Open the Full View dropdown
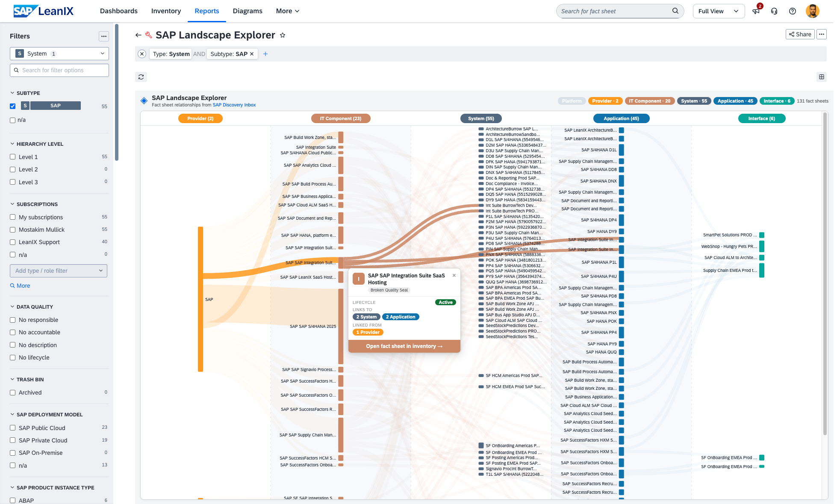840x504 pixels. click(x=719, y=11)
